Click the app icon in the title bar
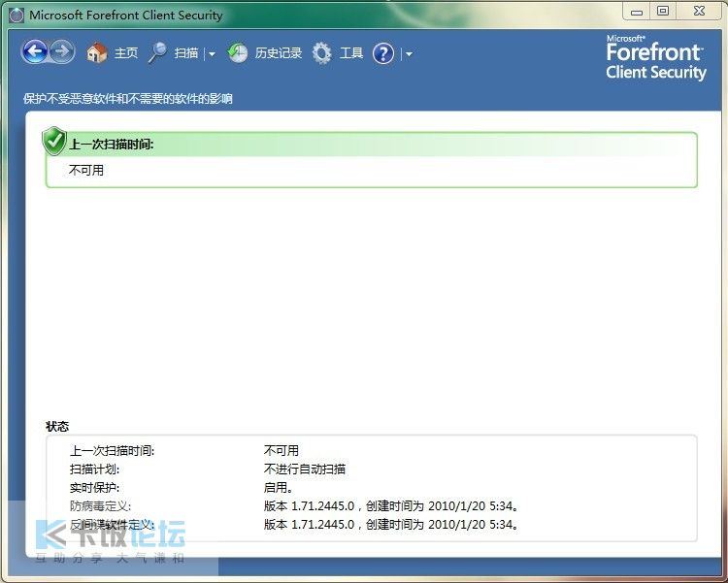Image resolution: width=728 pixels, height=583 pixels. pyautogui.click(x=17, y=15)
